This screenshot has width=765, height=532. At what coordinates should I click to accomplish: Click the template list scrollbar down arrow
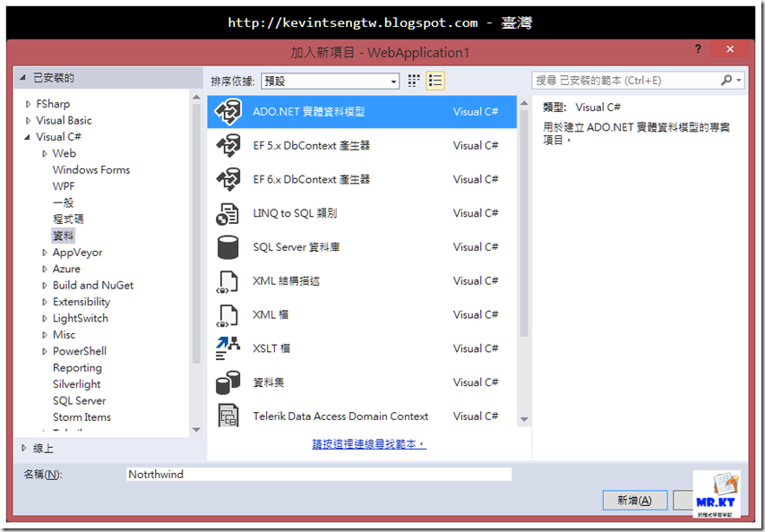coord(524,419)
